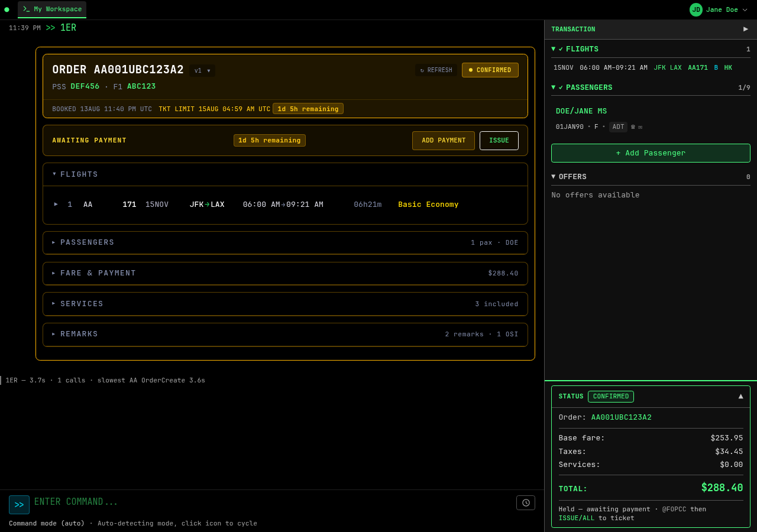Click the CONFIRMED badge in status panel

pos(611,397)
